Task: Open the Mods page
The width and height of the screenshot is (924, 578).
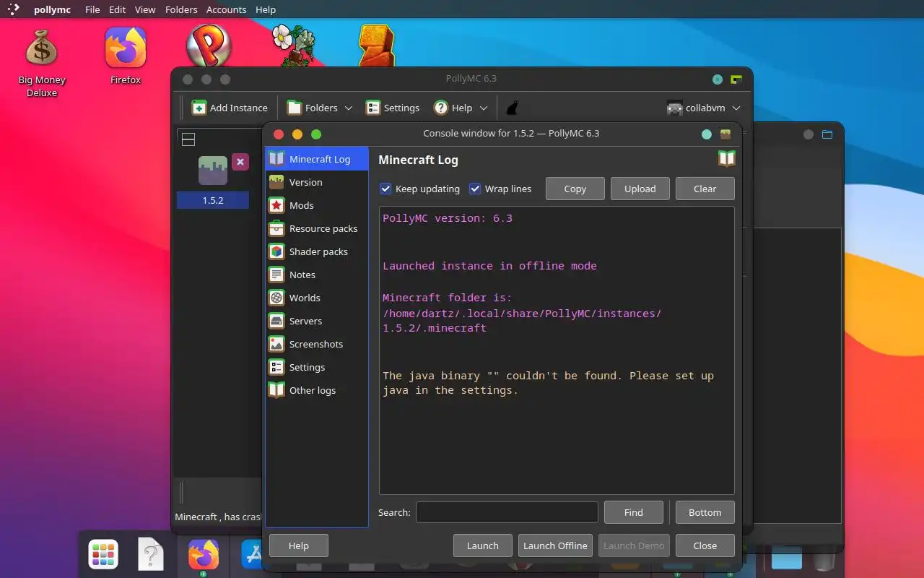Action: pyautogui.click(x=316, y=205)
